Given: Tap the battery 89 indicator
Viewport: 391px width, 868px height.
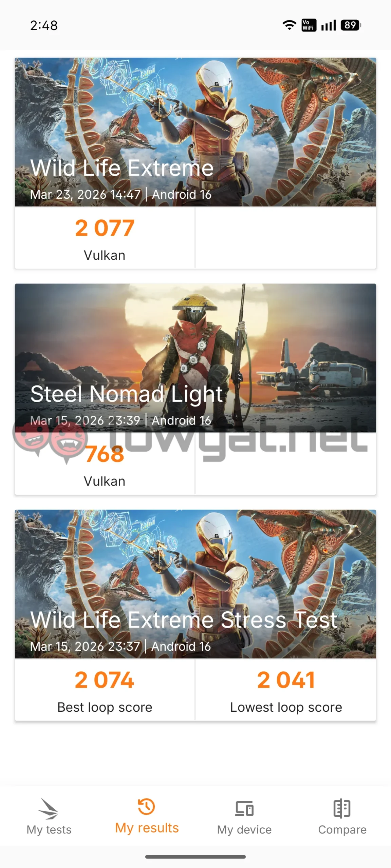Looking at the screenshot, I should pyautogui.click(x=351, y=25).
